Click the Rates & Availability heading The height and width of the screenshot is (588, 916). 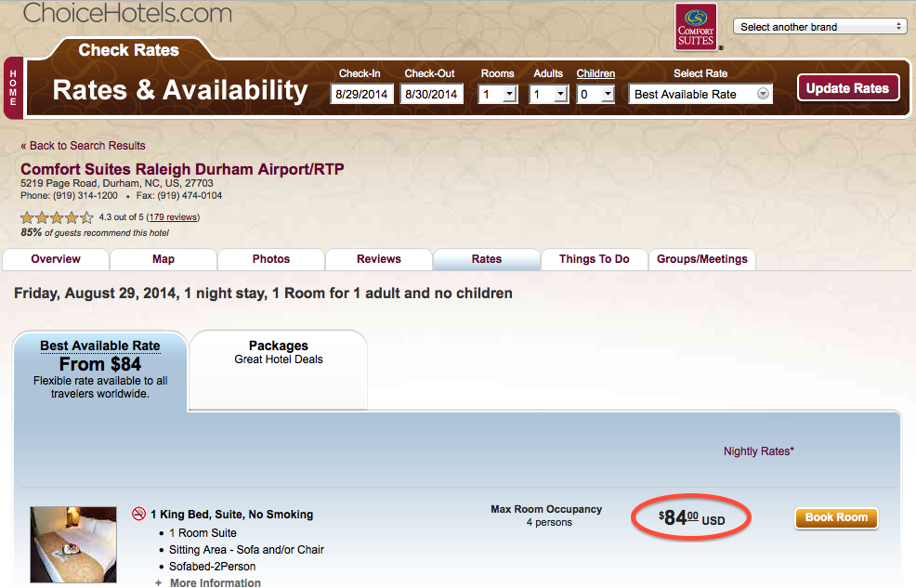click(x=180, y=90)
